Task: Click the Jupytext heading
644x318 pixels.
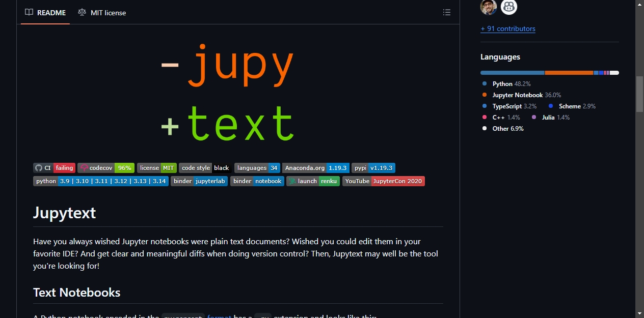Action: point(64,213)
